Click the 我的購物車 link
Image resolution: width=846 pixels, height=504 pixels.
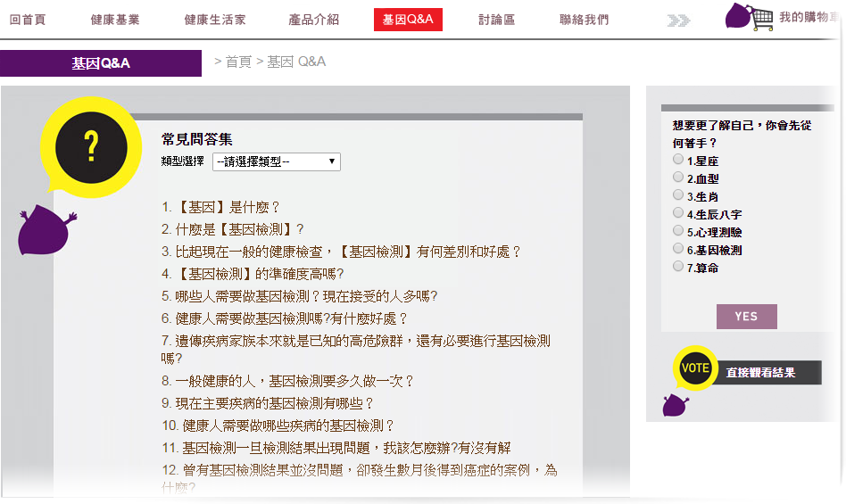point(809,17)
